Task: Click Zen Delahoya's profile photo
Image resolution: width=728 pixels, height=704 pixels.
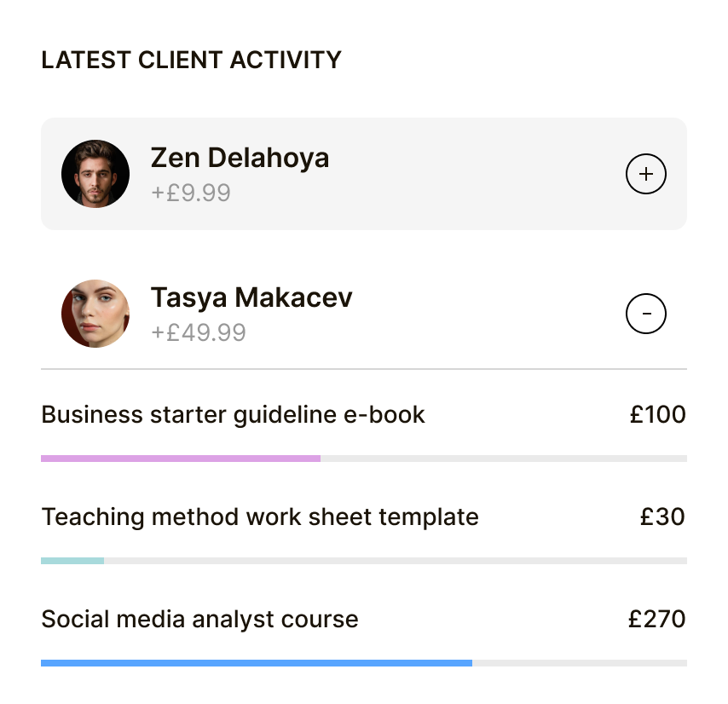Action: 95,174
